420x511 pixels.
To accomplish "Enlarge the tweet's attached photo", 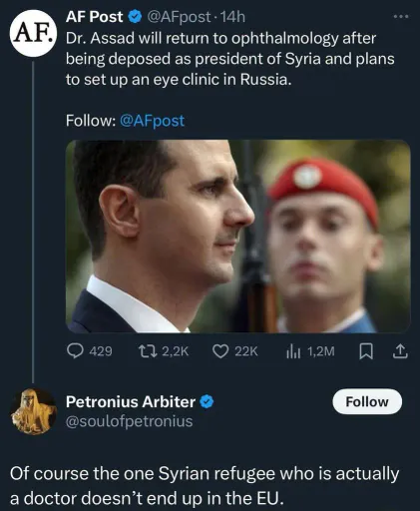I will click(x=238, y=237).
